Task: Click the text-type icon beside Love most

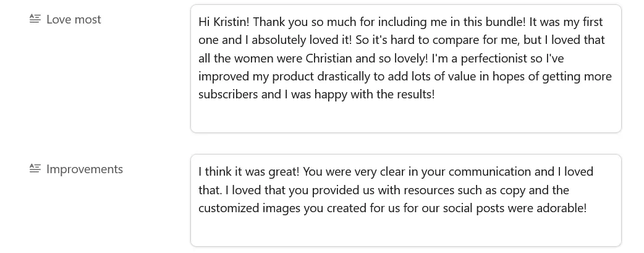Action: pyautogui.click(x=35, y=19)
